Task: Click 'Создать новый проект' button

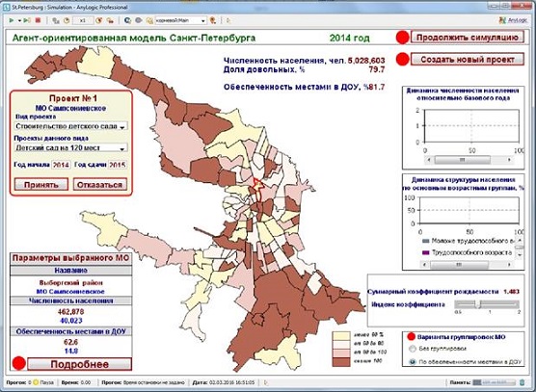Action: [x=468, y=60]
